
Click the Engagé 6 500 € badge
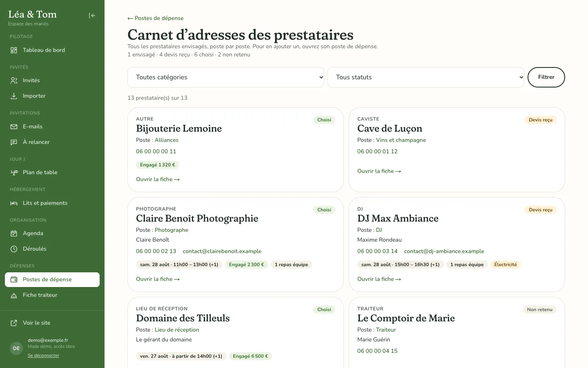[x=251, y=357]
